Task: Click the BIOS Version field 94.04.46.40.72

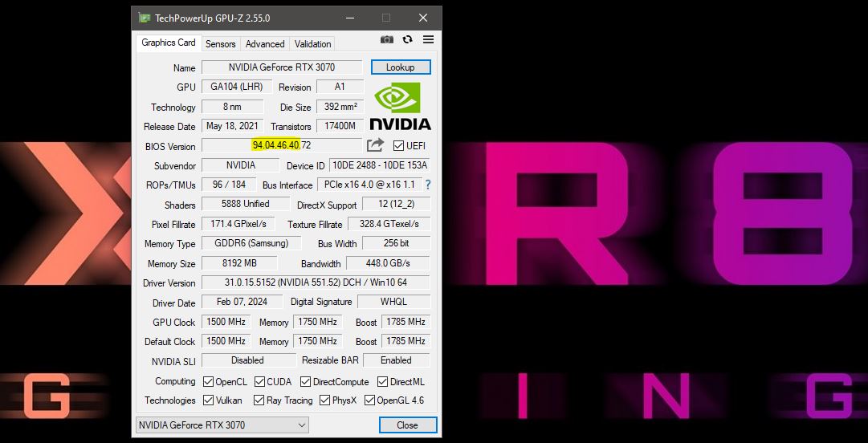Action: pos(282,145)
